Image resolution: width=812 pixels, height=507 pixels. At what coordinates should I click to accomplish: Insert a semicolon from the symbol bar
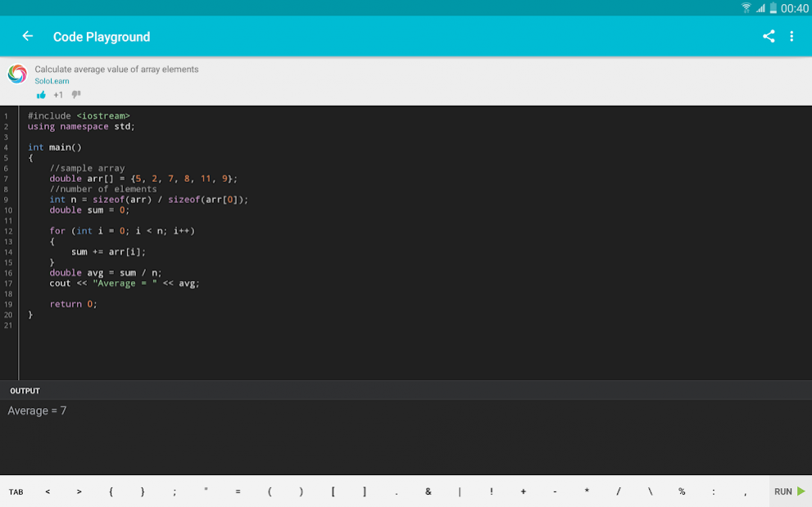pos(174,491)
